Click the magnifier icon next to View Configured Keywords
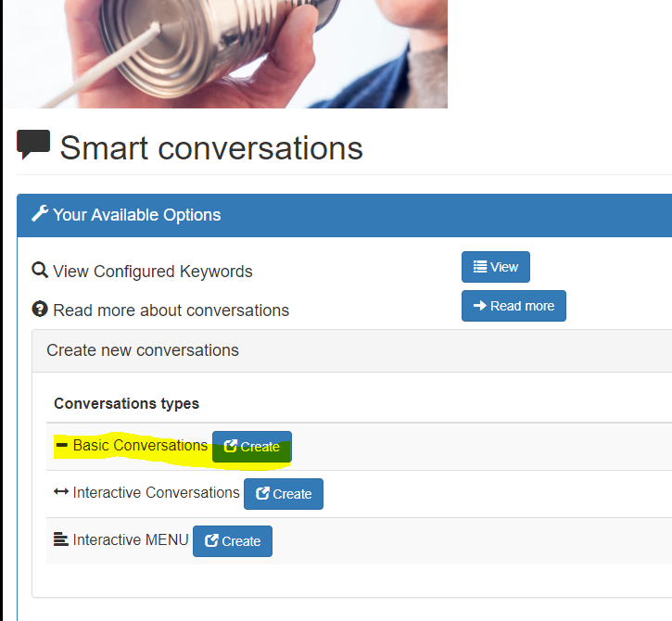The height and width of the screenshot is (621, 672). (40, 271)
